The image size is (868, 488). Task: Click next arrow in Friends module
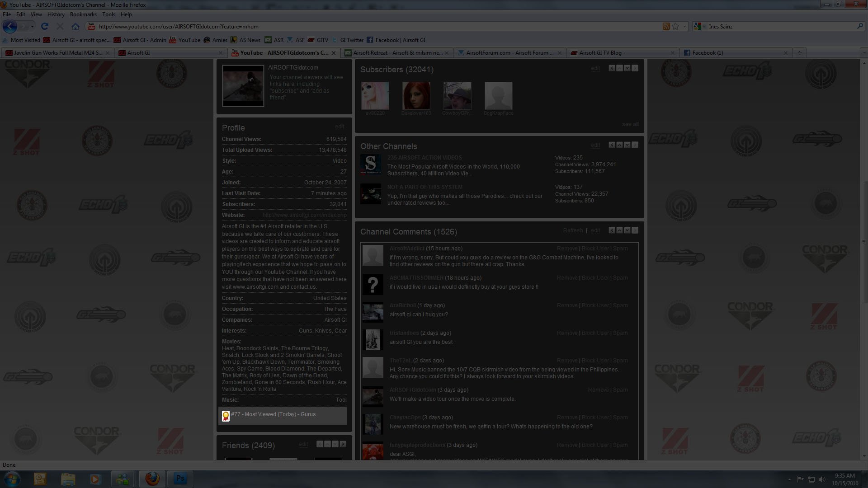[343, 444]
